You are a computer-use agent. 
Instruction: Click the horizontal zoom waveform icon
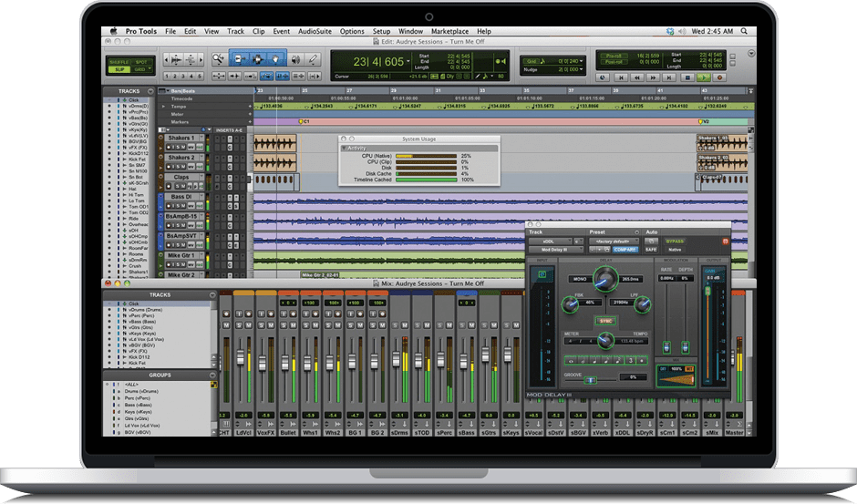[x=177, y=59]
